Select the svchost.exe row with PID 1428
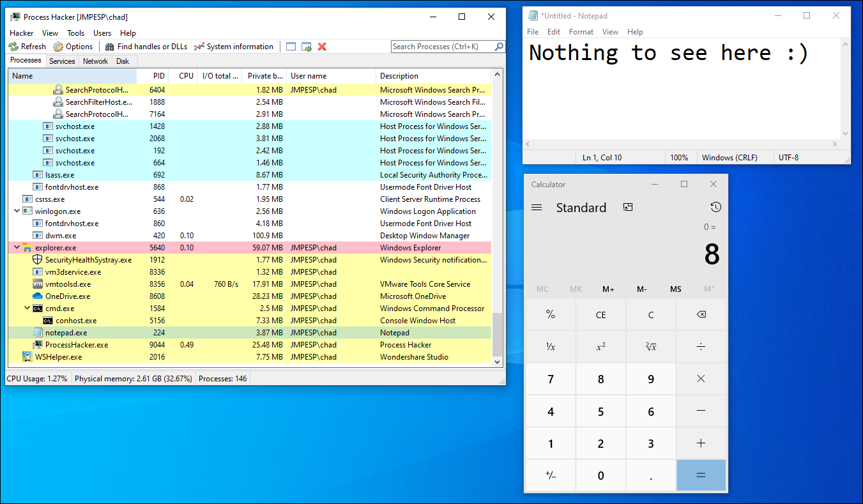This screenshot has height=504, width=863. (250, 126)
